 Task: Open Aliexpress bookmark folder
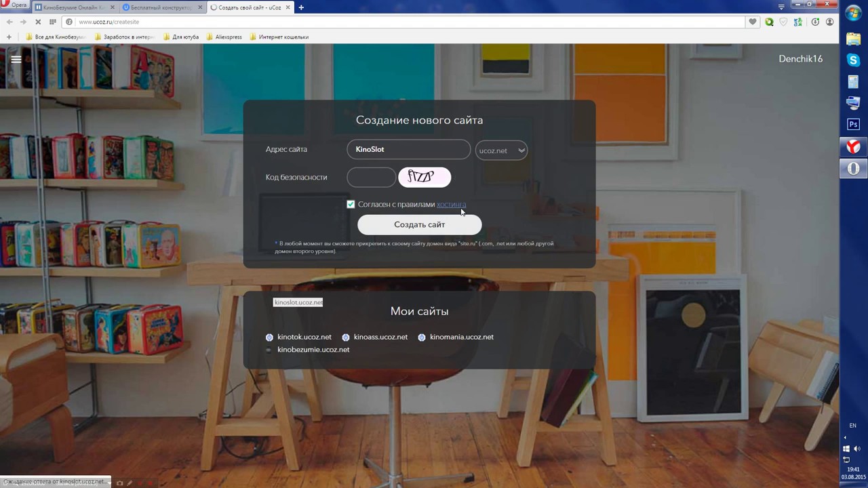coord(224,37)
